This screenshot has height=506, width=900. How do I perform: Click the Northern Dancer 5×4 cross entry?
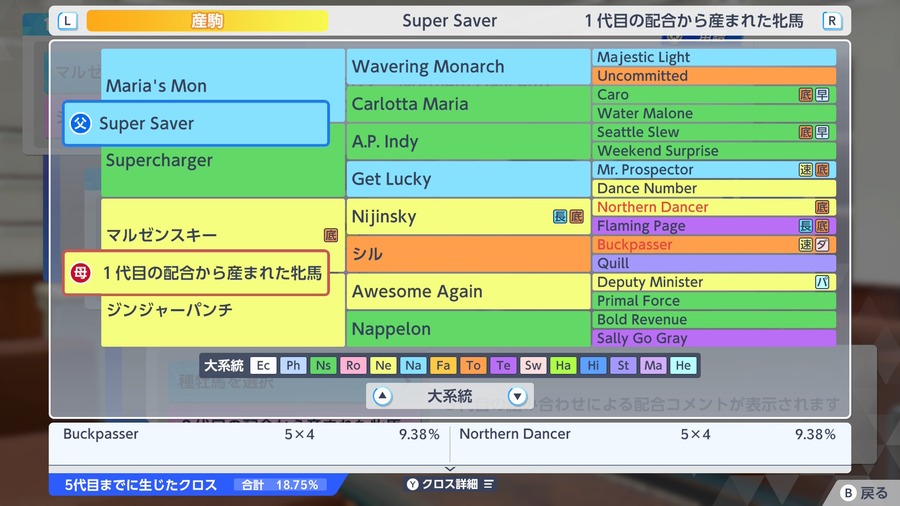click(647, 434)
